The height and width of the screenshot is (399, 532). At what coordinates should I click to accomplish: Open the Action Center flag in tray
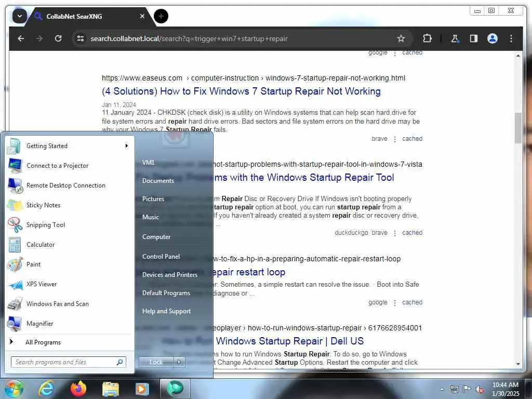467,389
